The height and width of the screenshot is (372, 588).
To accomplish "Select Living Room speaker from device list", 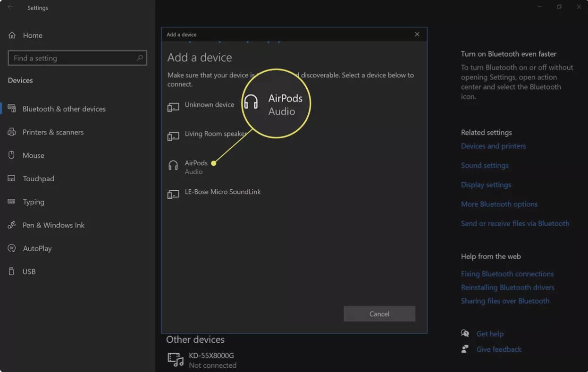I will click(215, 134).
